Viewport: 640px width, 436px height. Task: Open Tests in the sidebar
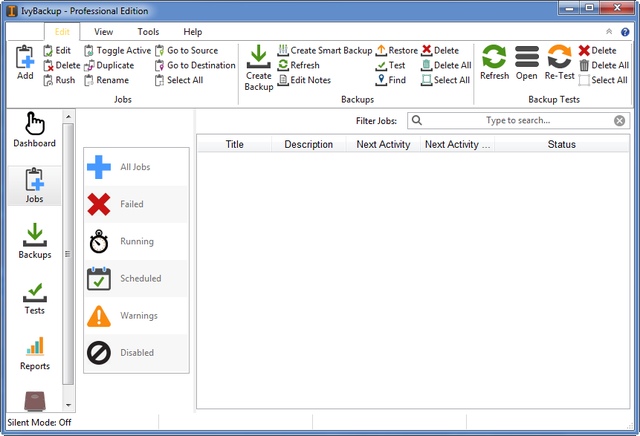point(35,298)
